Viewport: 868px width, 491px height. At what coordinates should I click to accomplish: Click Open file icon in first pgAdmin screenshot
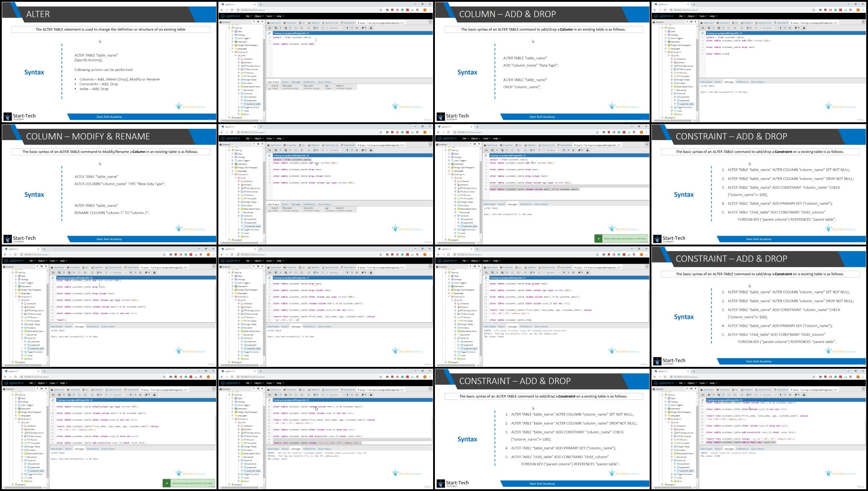click(x=270, y=28)
